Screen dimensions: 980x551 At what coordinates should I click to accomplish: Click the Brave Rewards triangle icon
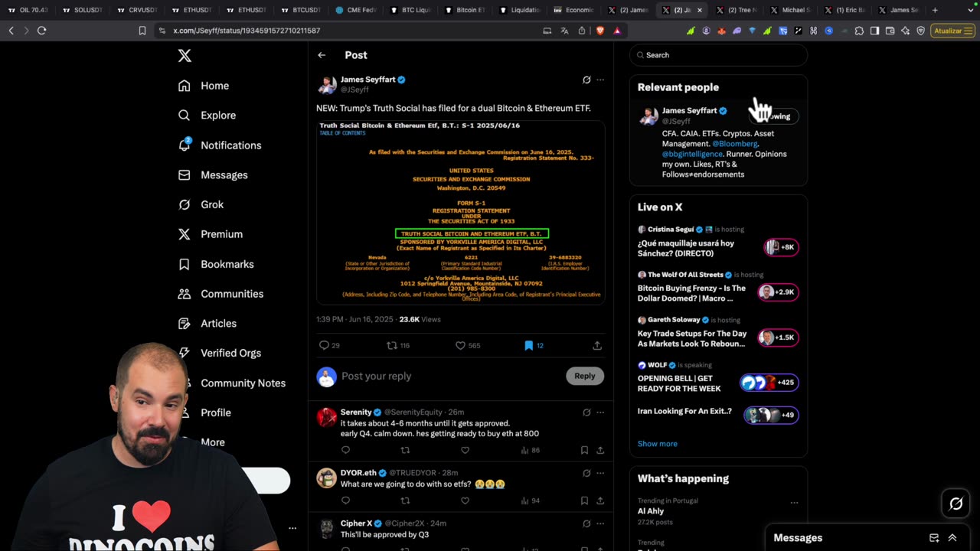tap(617, 31)
